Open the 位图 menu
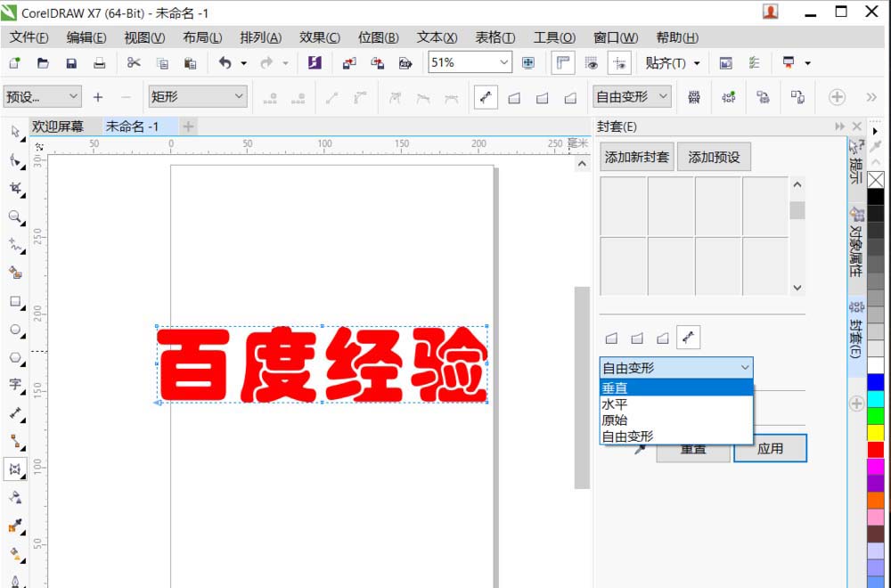891x588 pixels. [378, 37]
